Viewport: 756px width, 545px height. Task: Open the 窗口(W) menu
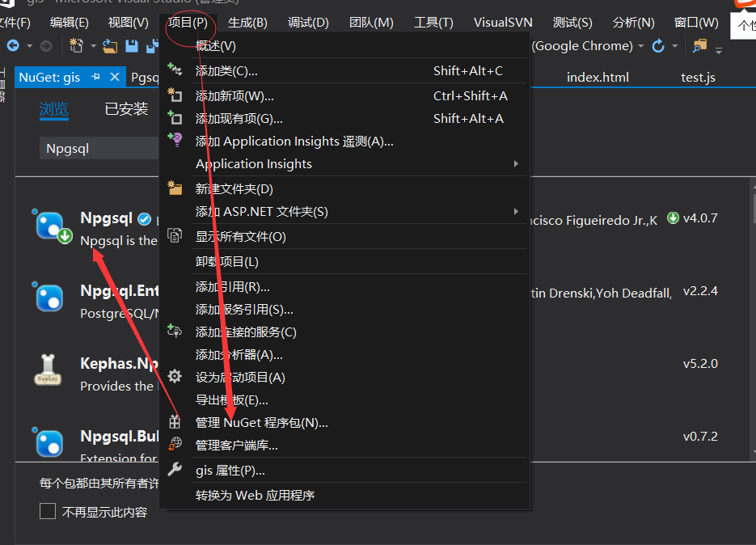click(x=696, y=23)
